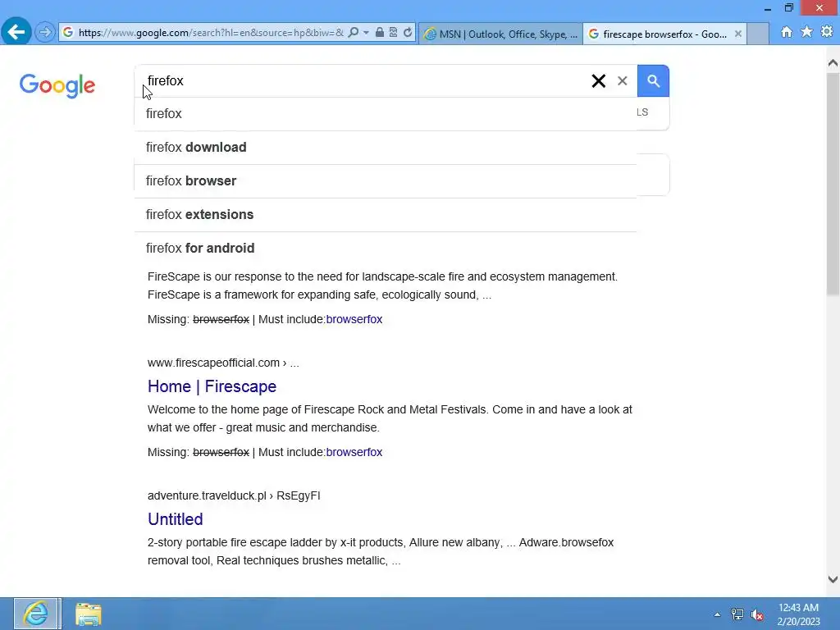The image size is (840, 630).
Task: Click the vertical scrollbar thumb
Action: pos(833,183)
